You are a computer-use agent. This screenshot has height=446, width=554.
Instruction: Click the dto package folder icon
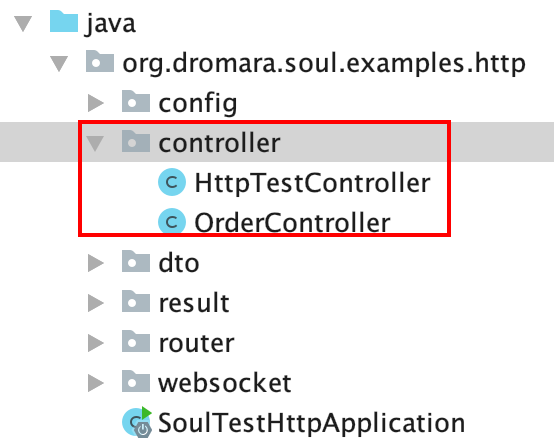point(136,262)
